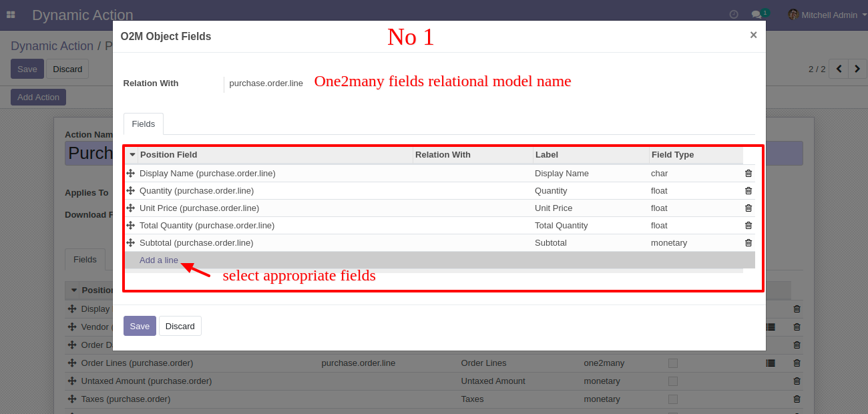The image size is (868, 414).
Task: Select Display Name (purchase.order.line) cell
Action: (208, 173)
